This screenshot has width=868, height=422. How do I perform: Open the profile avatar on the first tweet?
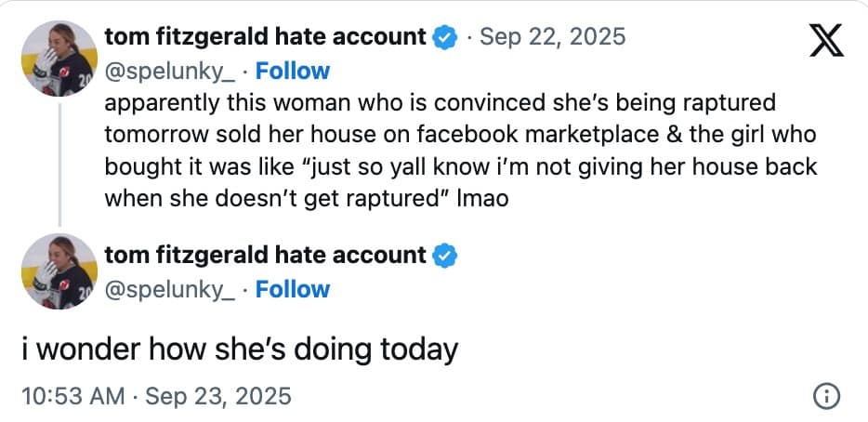tap(59, 59)
